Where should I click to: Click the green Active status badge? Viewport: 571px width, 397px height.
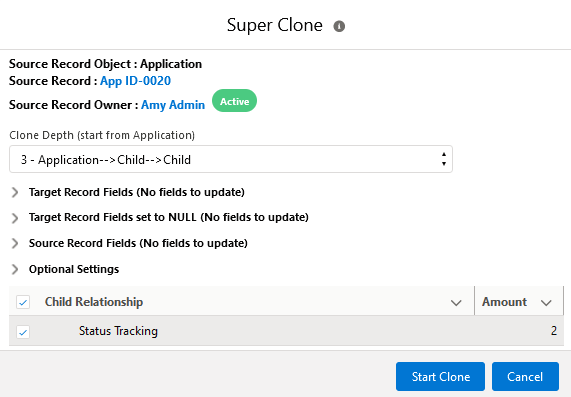click(x=235, y=101)
